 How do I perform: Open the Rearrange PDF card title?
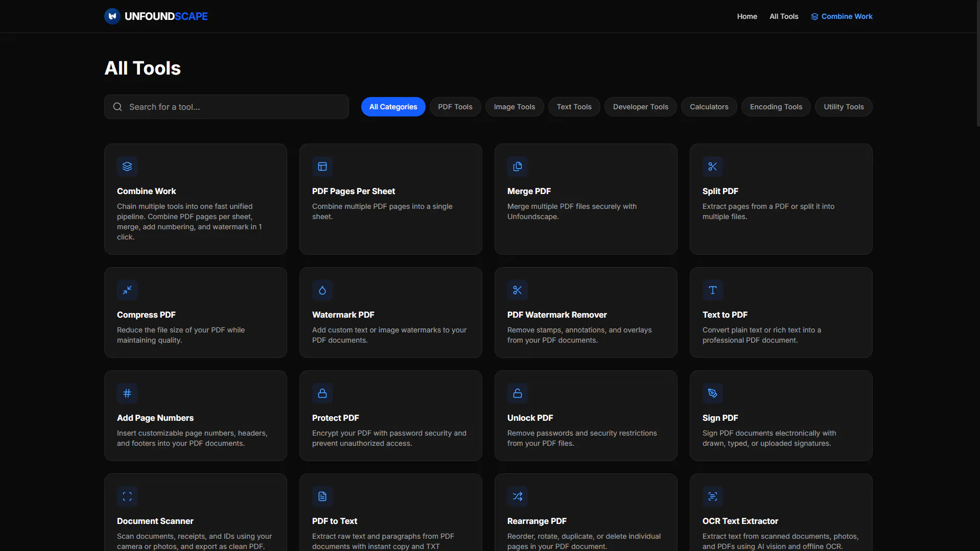click(536, 521)
